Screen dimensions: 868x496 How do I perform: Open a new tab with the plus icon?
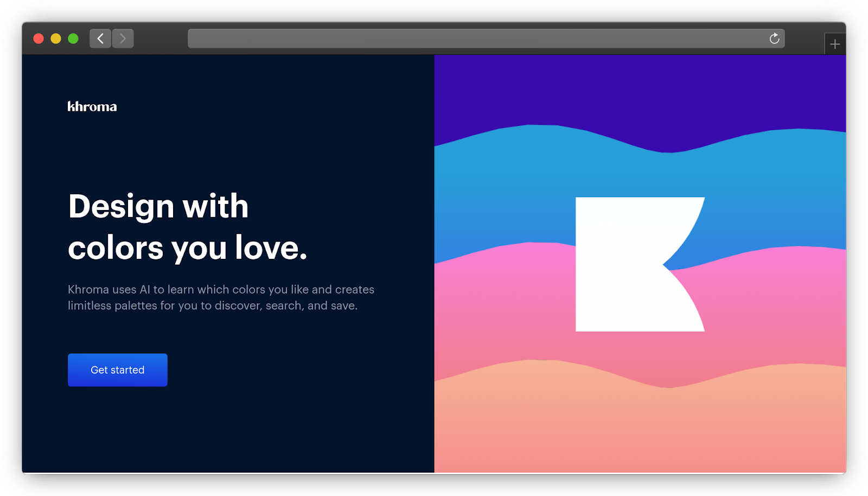(835, 44)
